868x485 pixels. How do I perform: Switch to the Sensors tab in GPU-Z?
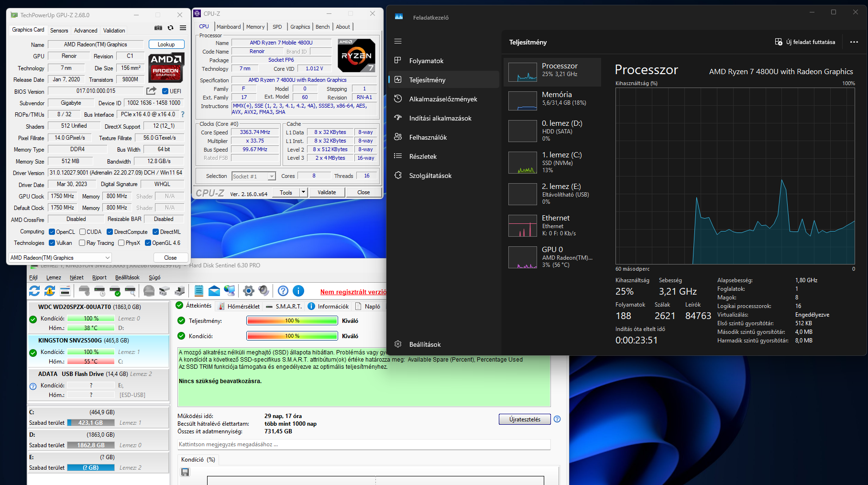[59, 30]
